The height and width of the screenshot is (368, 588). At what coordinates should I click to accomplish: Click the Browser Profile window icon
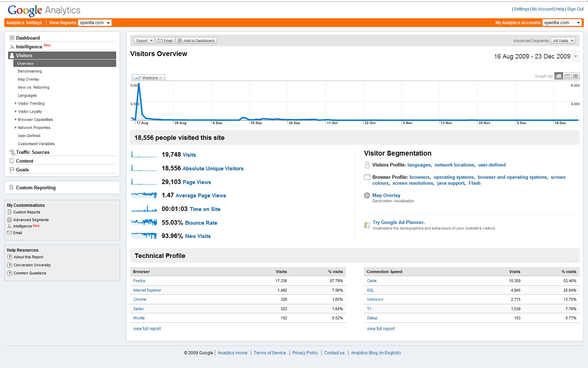tap(367, 177)
